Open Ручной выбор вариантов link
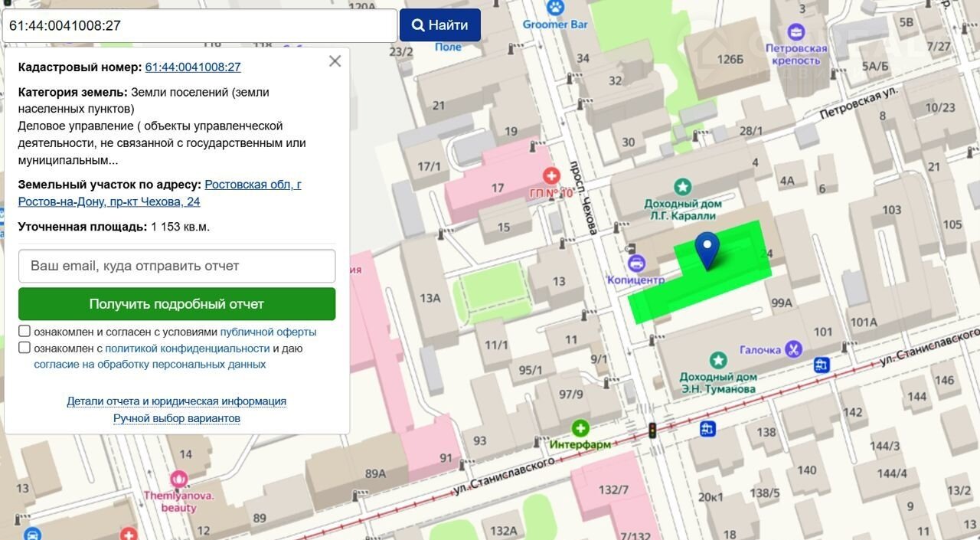The height and width of the screenshot is (540, 980). tap(177, 418)
